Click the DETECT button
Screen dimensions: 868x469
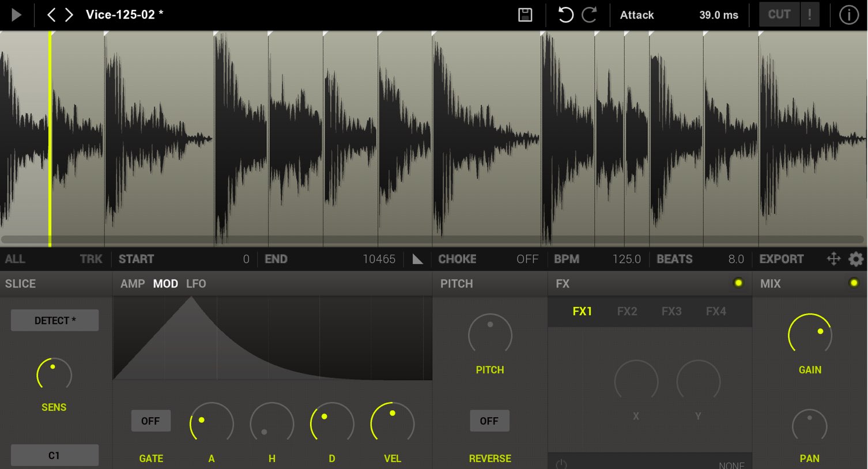(55, 320)
